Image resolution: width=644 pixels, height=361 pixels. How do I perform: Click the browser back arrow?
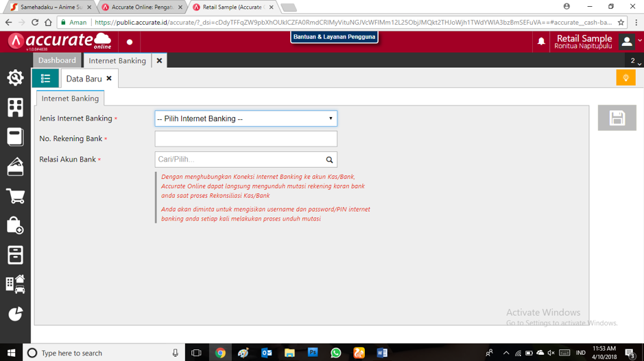pyautogui.click(x=9, y=22)
